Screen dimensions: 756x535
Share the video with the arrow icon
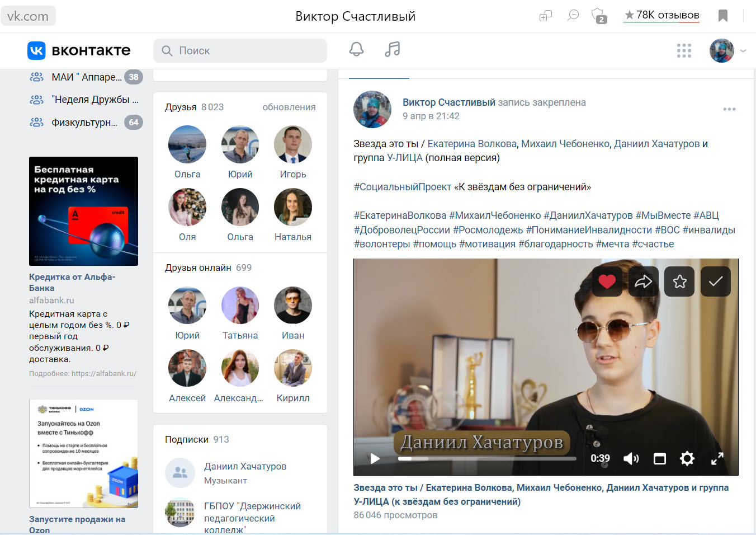point(644,281)
